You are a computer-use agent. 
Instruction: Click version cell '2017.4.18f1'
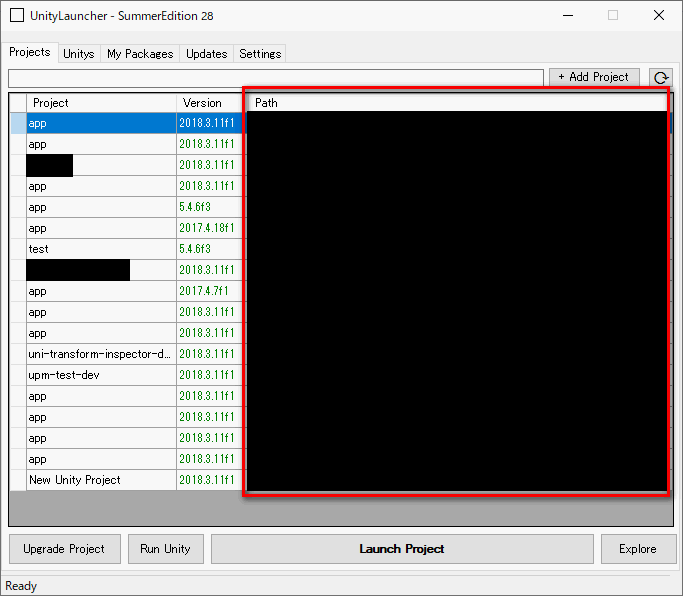[x=209, y=228]
